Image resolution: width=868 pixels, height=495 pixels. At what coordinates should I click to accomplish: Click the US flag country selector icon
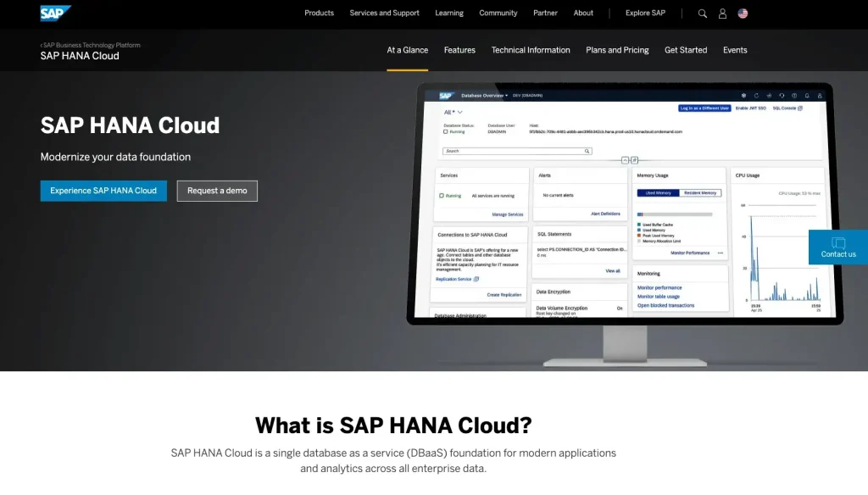click(x=743, y=14)
